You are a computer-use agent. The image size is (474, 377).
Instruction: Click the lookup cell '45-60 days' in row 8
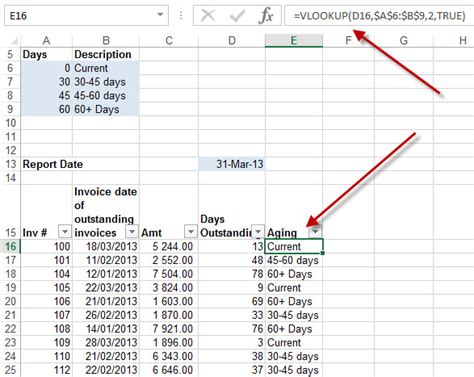106,95
